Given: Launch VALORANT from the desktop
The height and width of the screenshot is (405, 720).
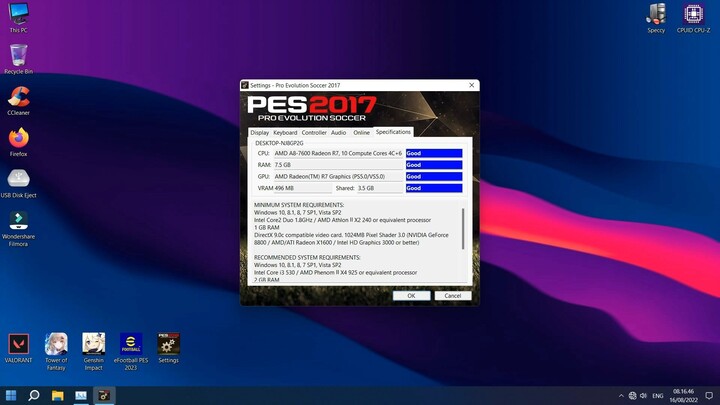Looking at the screenshot, I should click(18, 348).
